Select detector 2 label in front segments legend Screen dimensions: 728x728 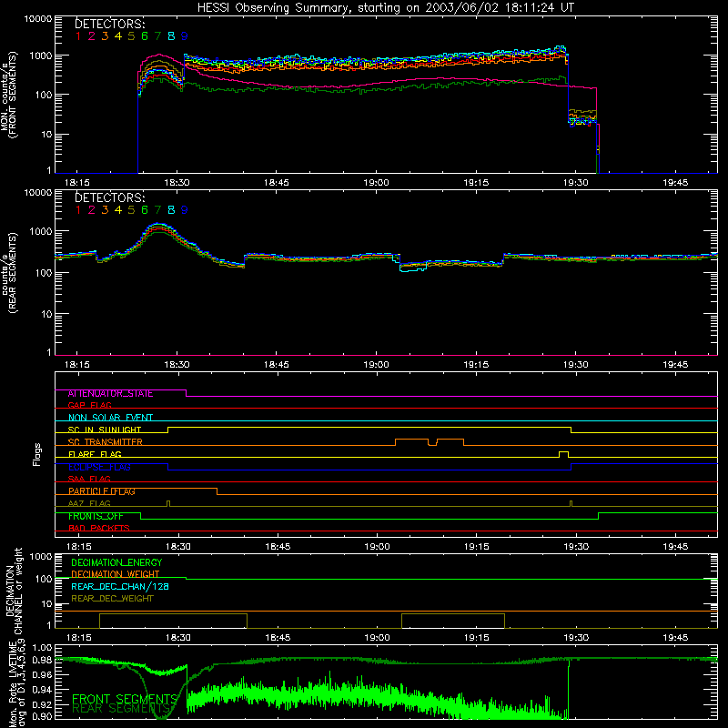click(x=92, y=36)
